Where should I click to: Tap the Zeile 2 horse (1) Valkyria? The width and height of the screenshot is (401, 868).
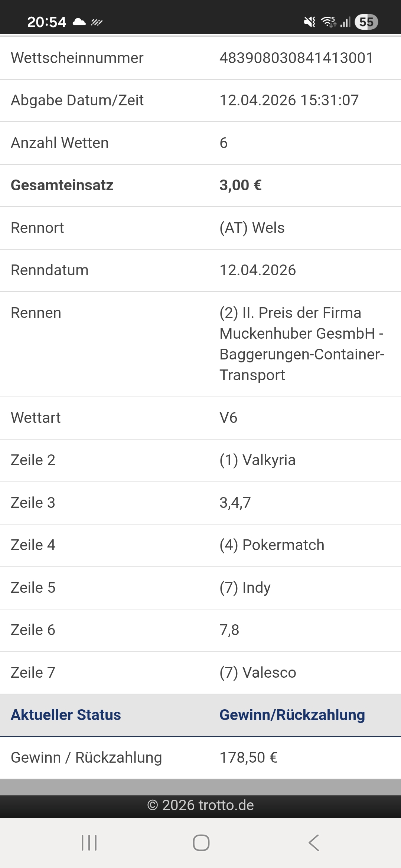click(x=258, y=460)
